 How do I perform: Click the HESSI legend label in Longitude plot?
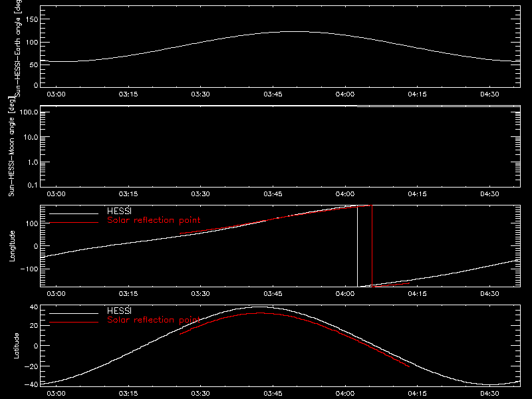point(119,211)
